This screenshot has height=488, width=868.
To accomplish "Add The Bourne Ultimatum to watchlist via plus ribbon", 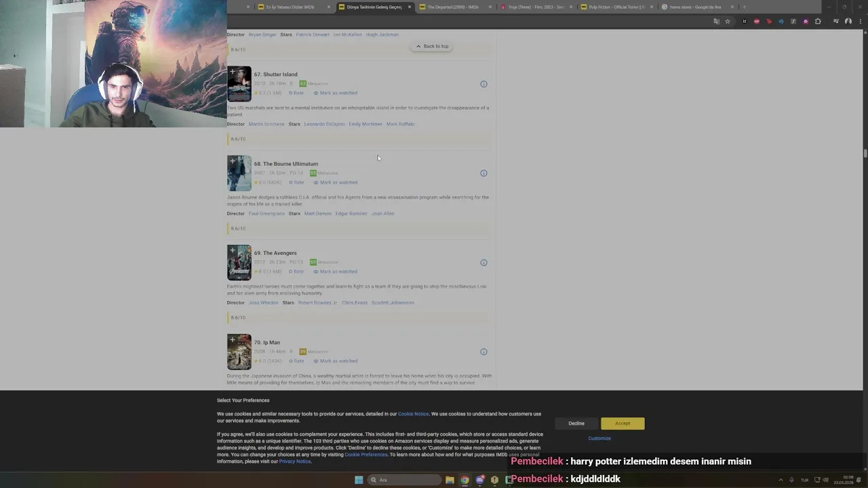I will [x=232, y=161].
